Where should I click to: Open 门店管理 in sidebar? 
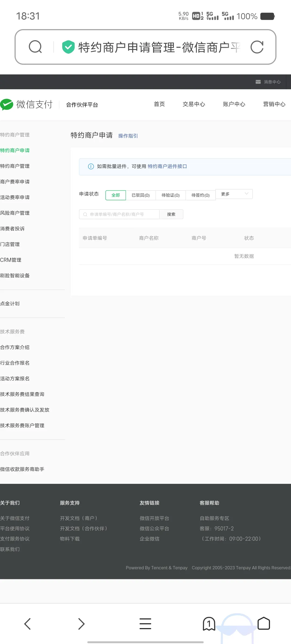10,244
